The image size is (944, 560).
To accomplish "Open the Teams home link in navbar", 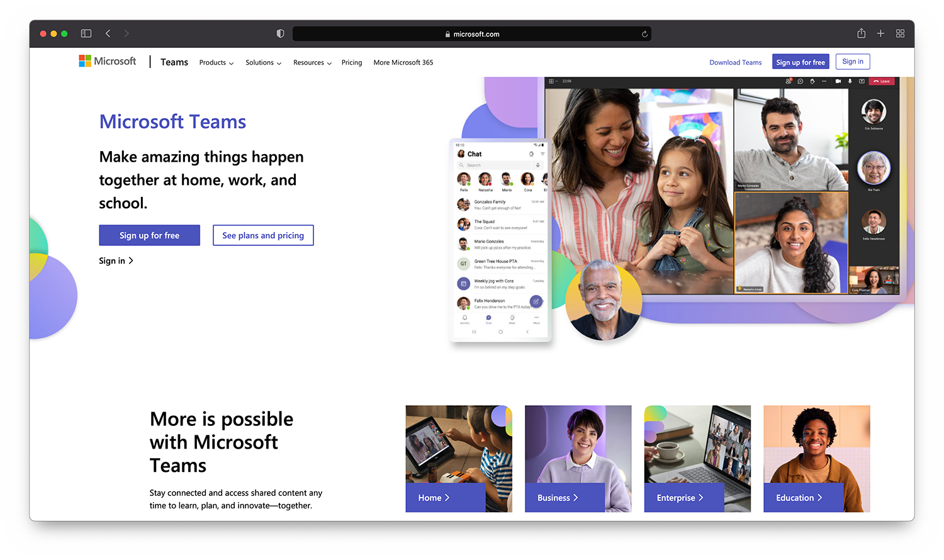I will 174,62.
